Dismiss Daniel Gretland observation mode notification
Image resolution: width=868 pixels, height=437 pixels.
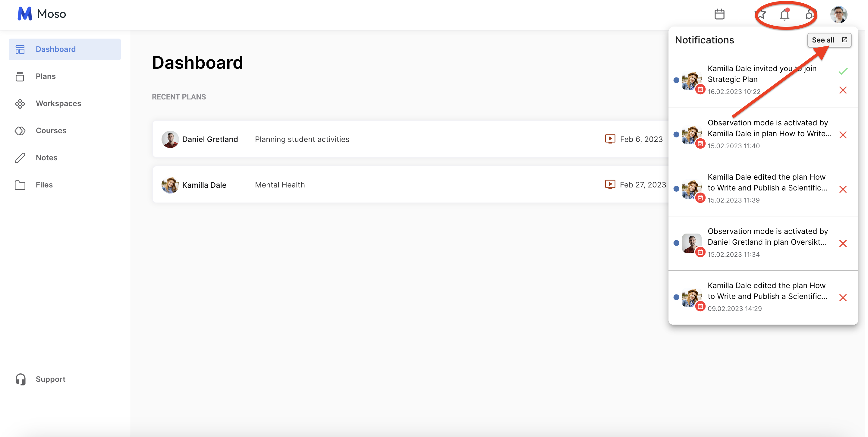[843, 243]
